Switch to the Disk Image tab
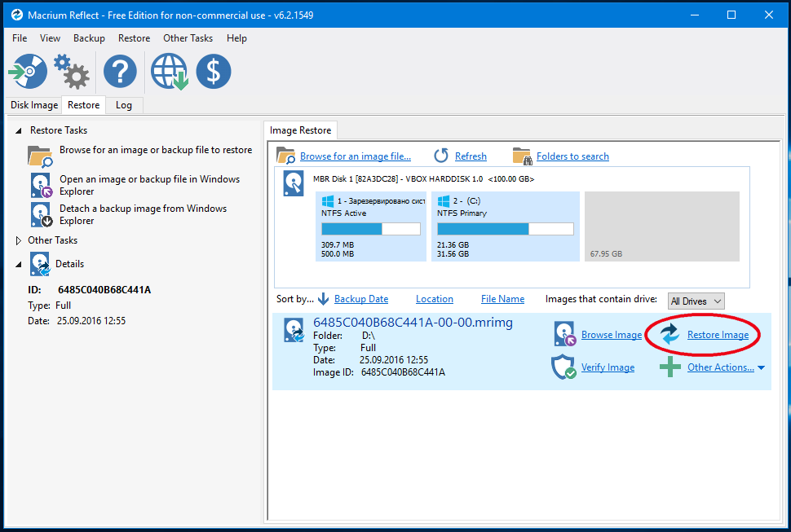The width and height of the screenshot is (791, 532). pyautogui.click(x=34, y=105)
